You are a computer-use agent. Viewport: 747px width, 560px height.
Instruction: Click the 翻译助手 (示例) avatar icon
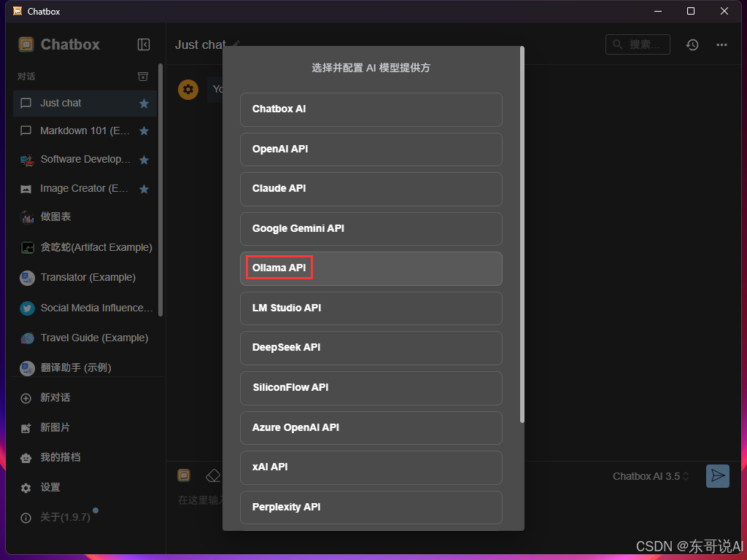click(x=27, y=368)
